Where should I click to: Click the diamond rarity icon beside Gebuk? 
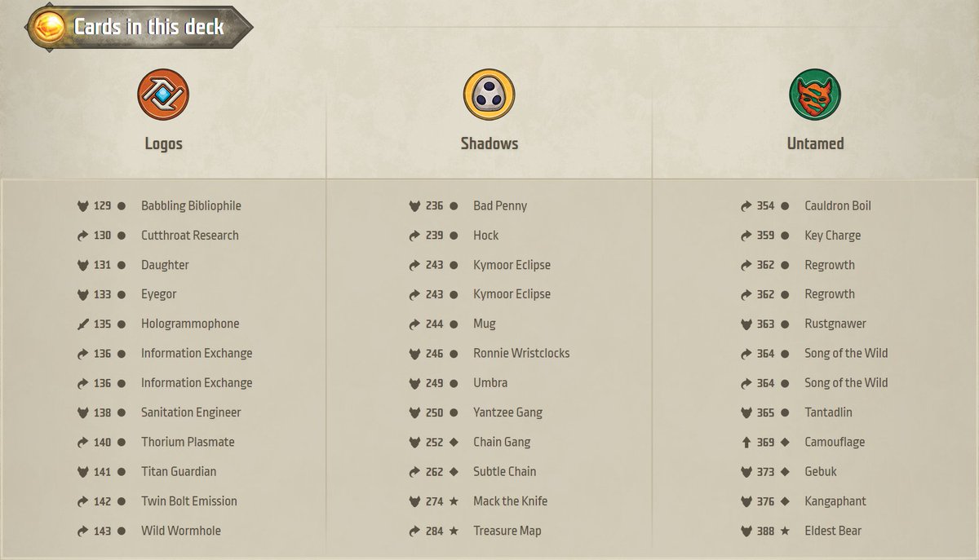pos(785,472)
